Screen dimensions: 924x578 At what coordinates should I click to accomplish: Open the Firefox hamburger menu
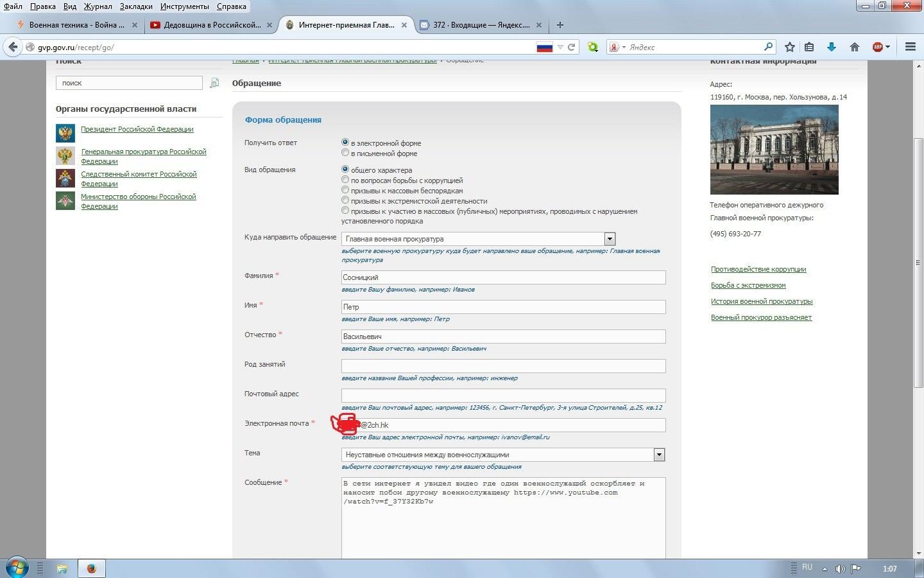tap(910, 47)
